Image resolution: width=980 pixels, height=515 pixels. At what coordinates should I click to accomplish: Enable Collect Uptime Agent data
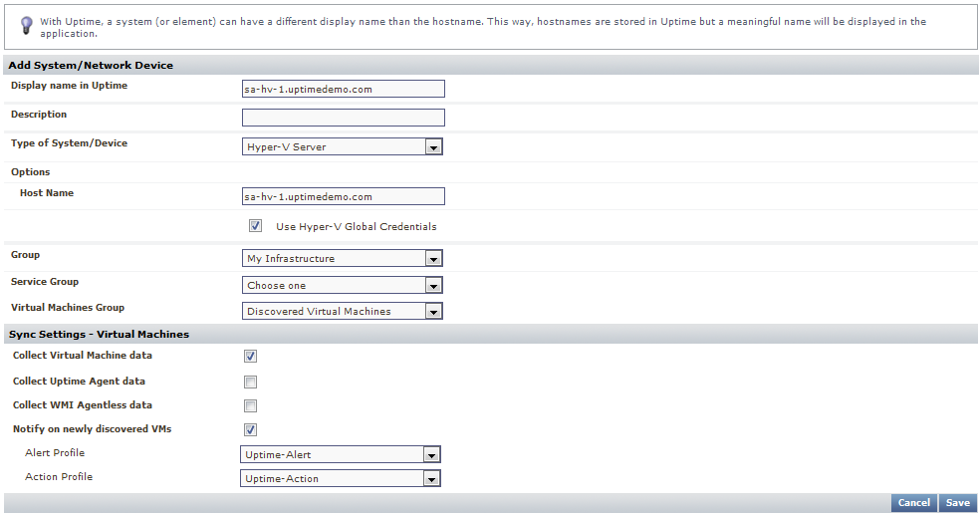coord(251,382)
